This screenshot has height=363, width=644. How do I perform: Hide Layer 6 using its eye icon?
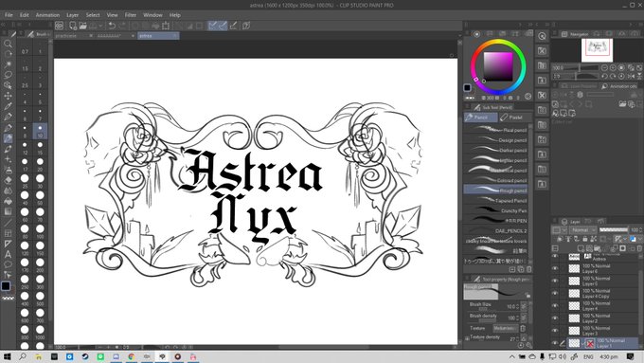click(555, 268)
